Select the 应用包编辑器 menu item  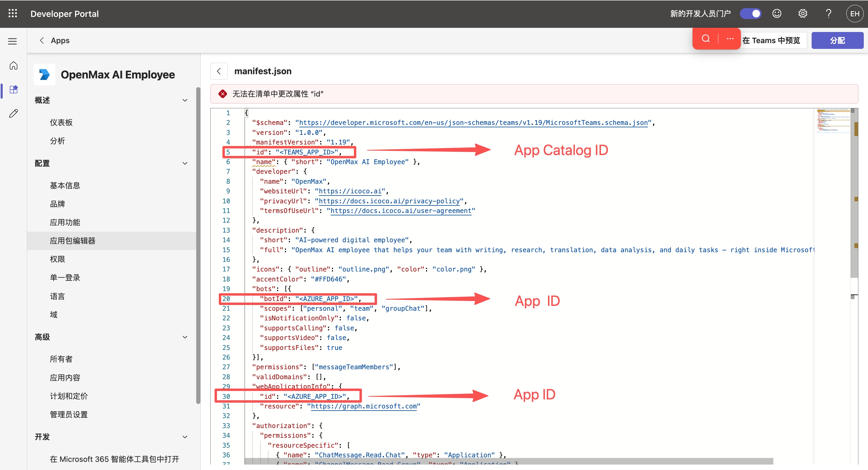pos(112,241)
